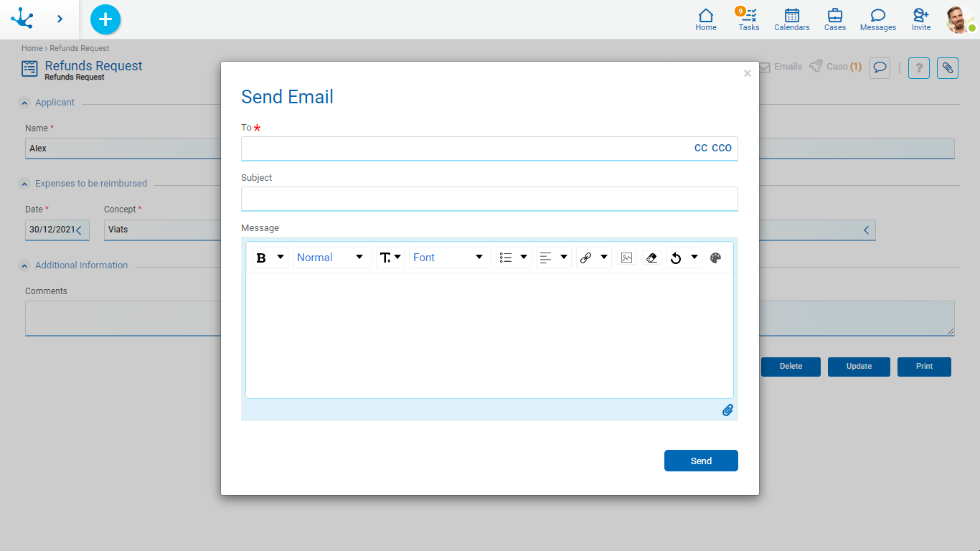The height and width of the screenshot is (551, 980).
Task: Open the list style dropdown
Action: pyautogui.click(x=513, y=258)
